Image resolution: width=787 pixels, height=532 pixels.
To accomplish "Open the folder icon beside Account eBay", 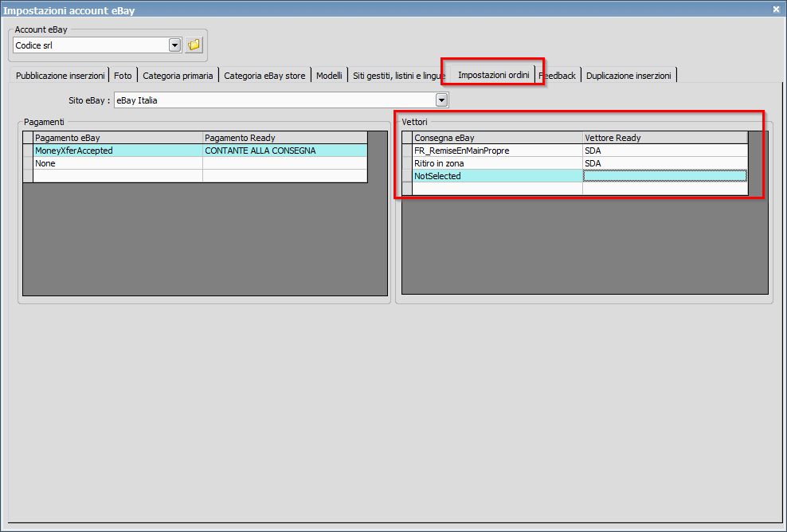I will pyautogui.click(x=194, y=45).
